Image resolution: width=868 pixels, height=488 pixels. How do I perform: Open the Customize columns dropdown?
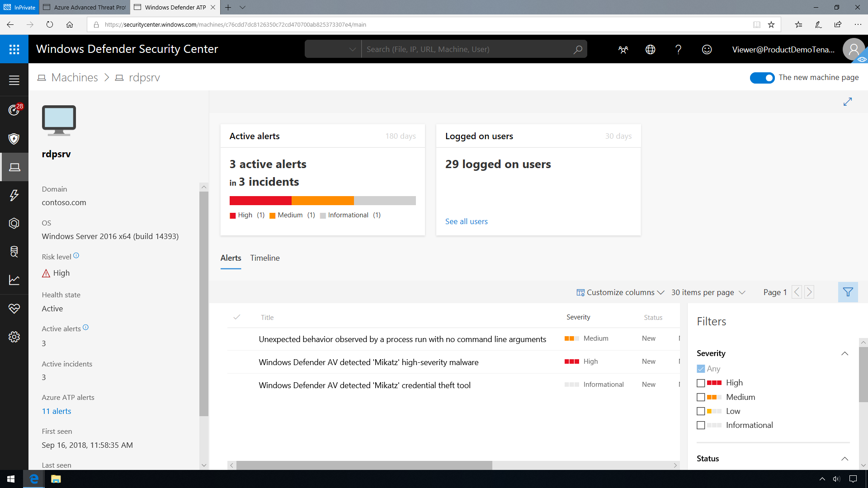[x=619, y=292]
